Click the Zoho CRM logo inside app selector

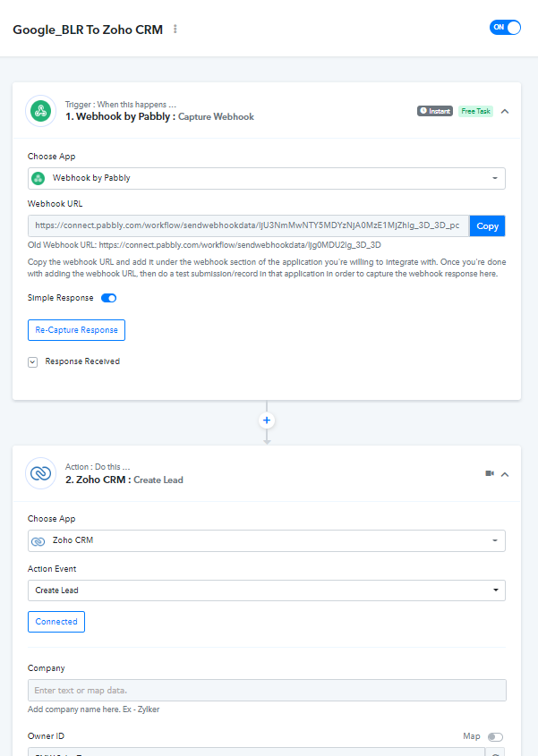coord(38,541)
